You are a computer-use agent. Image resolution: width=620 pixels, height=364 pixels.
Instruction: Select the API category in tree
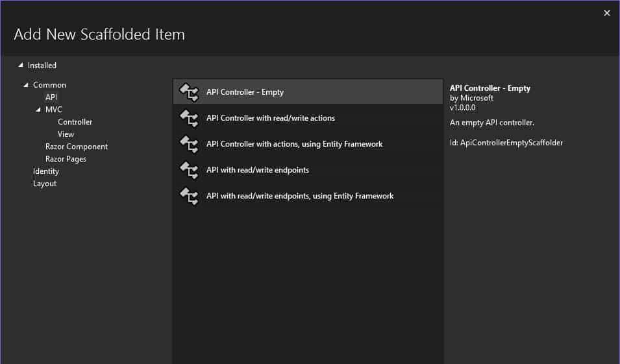pyautogui.click(x=51, y=97)
